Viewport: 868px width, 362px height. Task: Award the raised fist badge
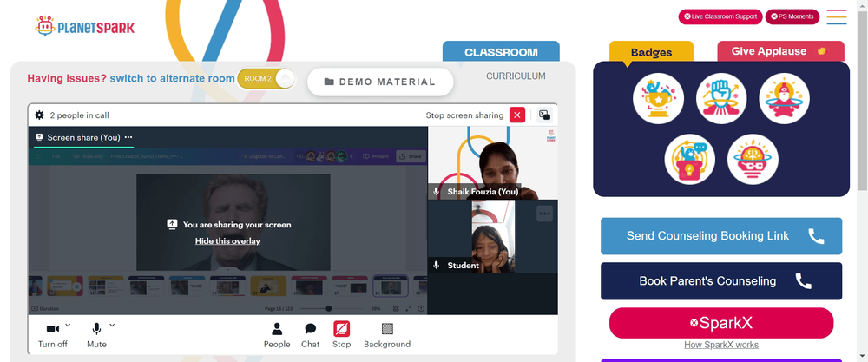tap(721, 98)
